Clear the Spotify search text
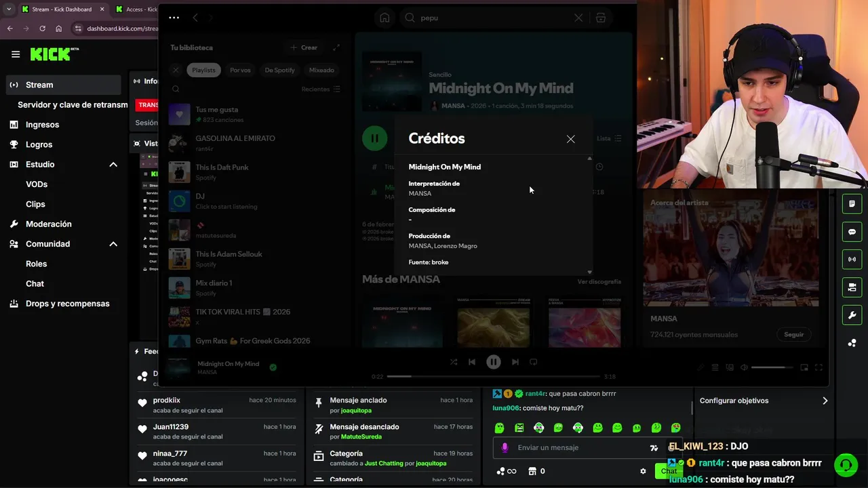This screenshot has height=488, width=868. (578, 18)
